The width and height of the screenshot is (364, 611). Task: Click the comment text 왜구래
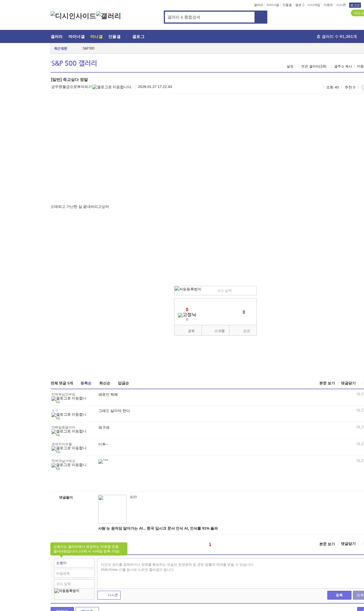[x=104, y=428]
